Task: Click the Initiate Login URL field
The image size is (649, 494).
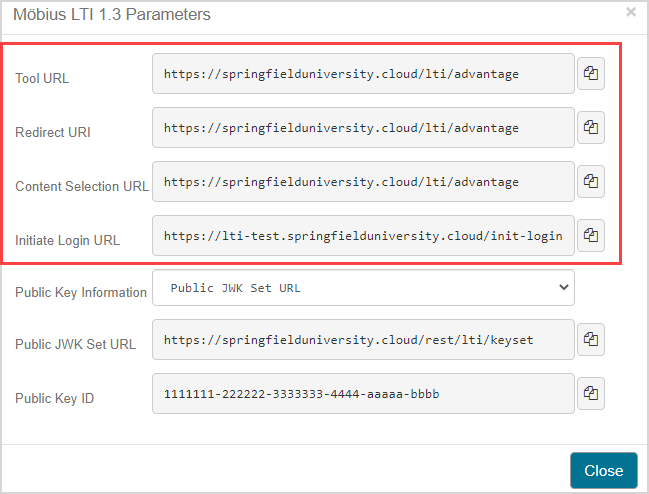Action: click(363, 235)
